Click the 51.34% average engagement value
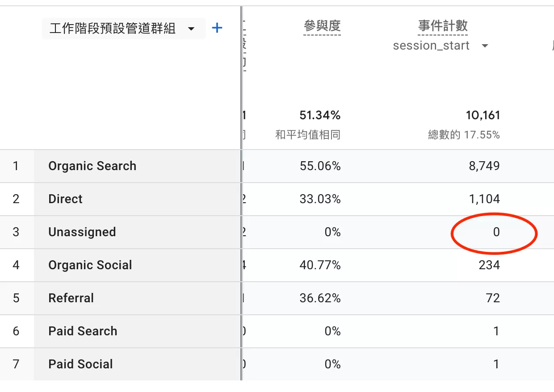 (320, 115)
